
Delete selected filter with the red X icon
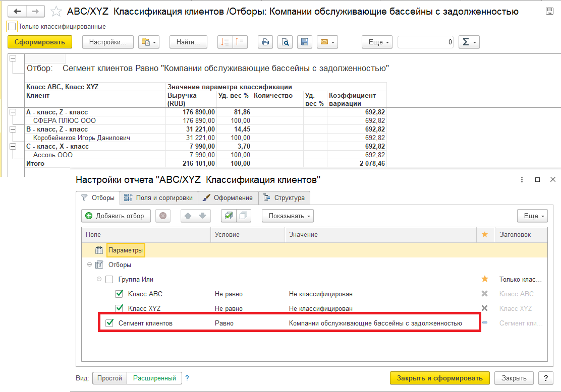pos(162,216)
